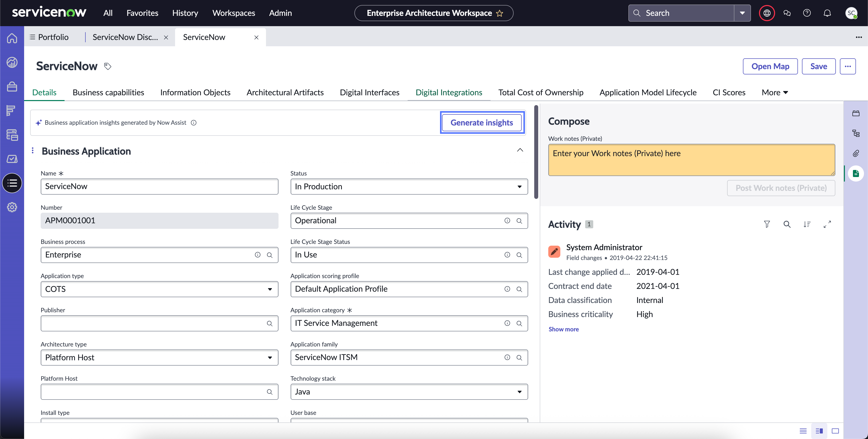Save the ServiceNow record
Viewport: 868px width, 439px height.
coord(819,66)
